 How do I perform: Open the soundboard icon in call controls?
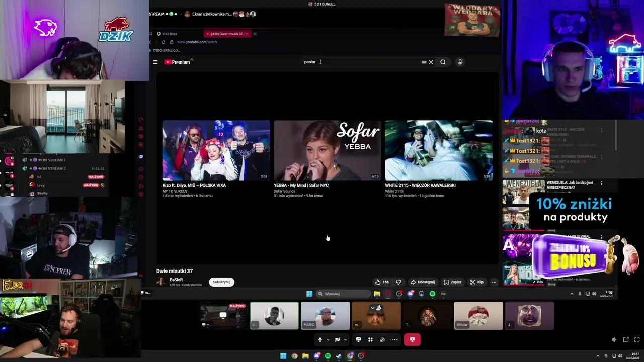point(382,339)
